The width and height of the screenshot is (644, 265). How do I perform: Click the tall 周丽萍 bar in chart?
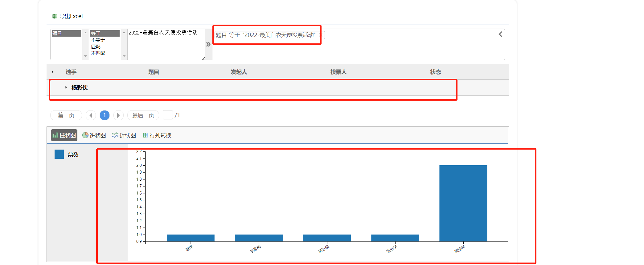(x=463, y=203)
